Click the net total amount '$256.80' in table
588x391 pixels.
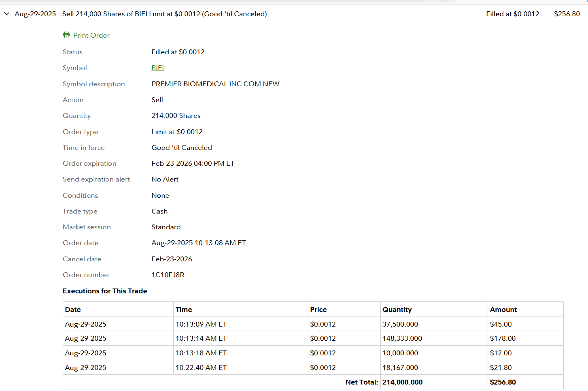coord(503,382)
